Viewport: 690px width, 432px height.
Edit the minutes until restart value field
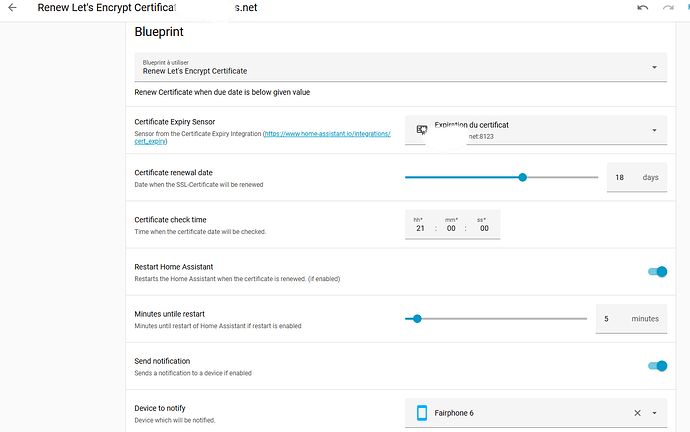tap(631, 319)
